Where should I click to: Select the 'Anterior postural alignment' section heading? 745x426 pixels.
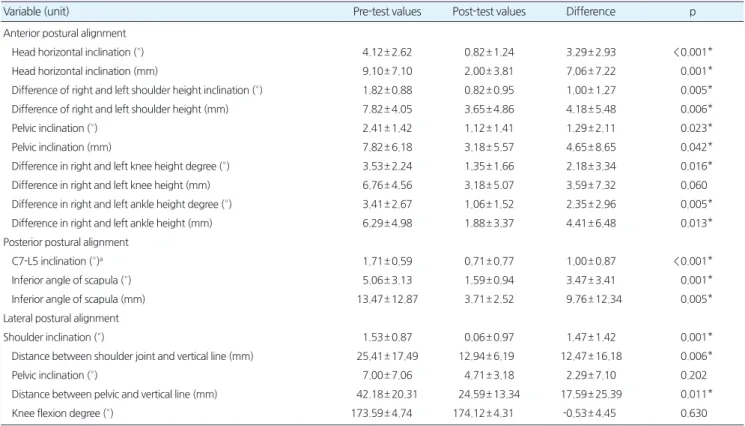coord(65,33)
